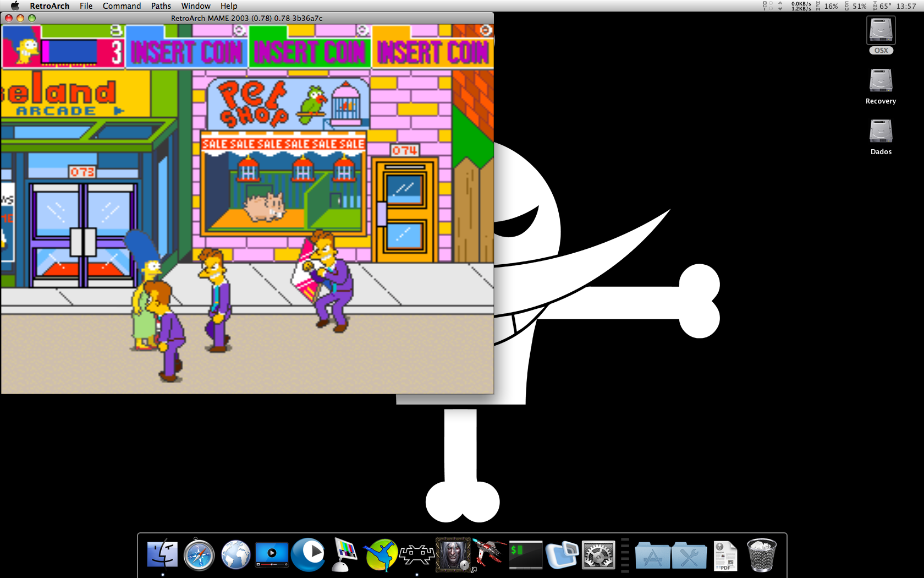Viewport: 924px width, 578px height.
Task: Click the green INSERT COIN player three banner
Action: click(x=309, y=53)
